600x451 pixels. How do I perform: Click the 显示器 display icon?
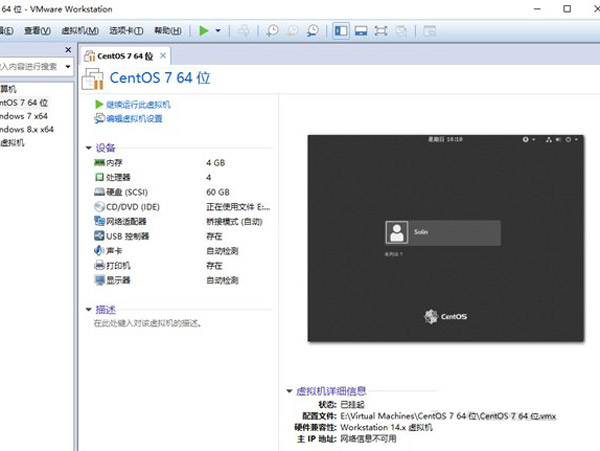(99, 280)
